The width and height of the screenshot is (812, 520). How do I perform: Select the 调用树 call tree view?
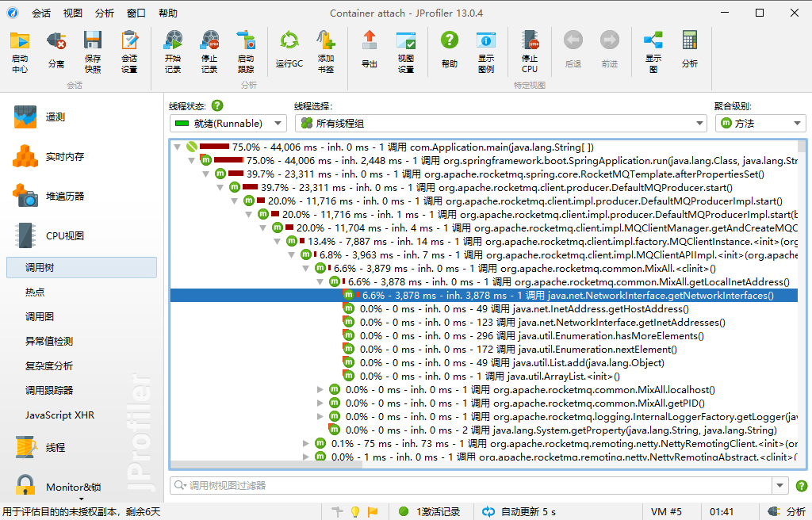point(82,267)
